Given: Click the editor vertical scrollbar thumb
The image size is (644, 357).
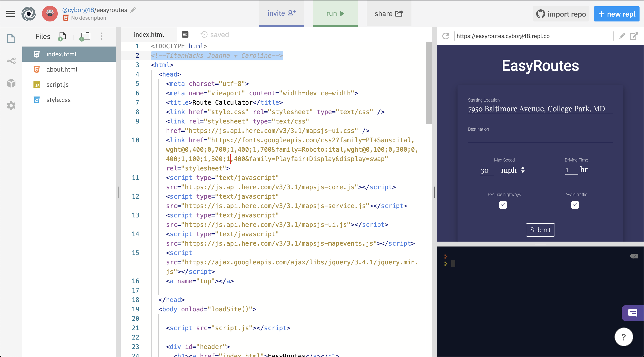Looking at the screenshot, I should click(x=428, y=83).
